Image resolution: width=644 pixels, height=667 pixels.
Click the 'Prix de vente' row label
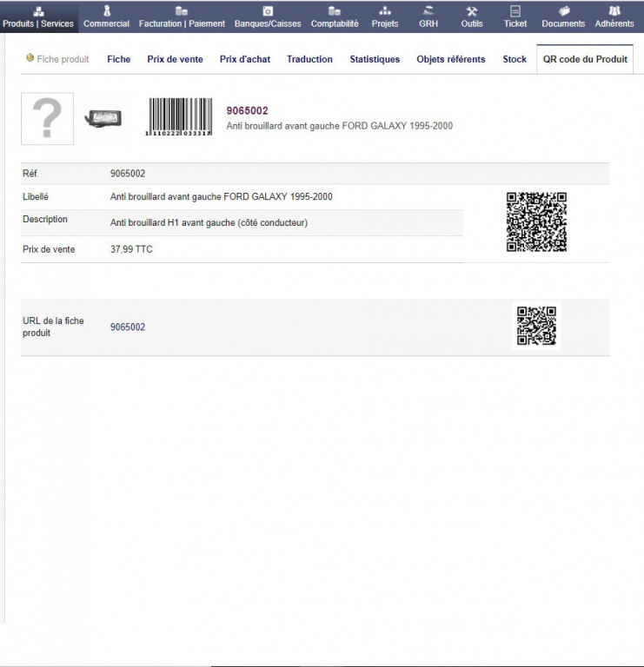49,249
